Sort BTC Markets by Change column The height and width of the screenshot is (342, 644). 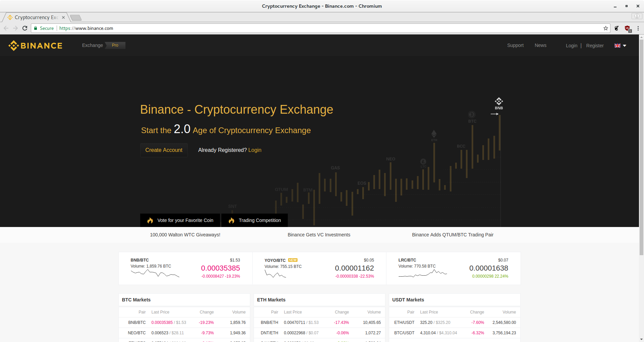(x=207, y=312)
